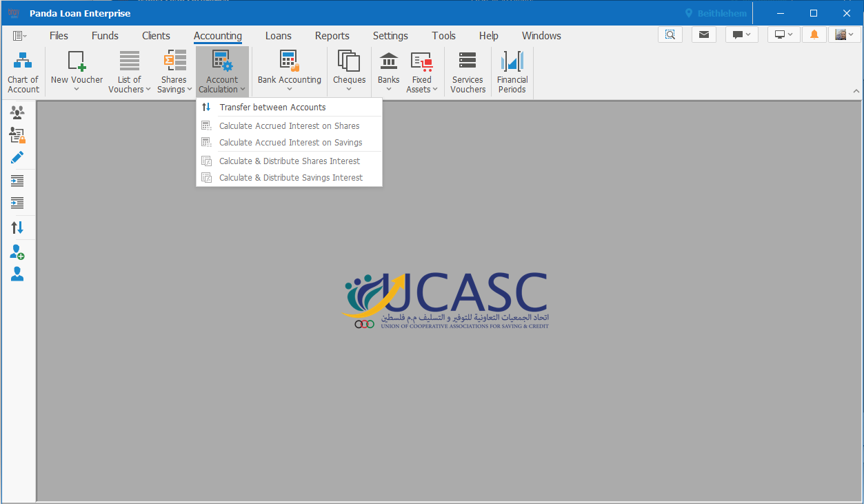This screenshot has width=864, height=504.
Task: Choose Calculate & Distribute Shares Interest
Action: [x=289, y=161]
